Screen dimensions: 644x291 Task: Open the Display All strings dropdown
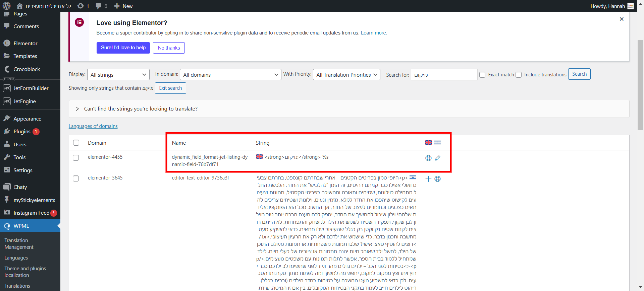[x=118, y=75]
